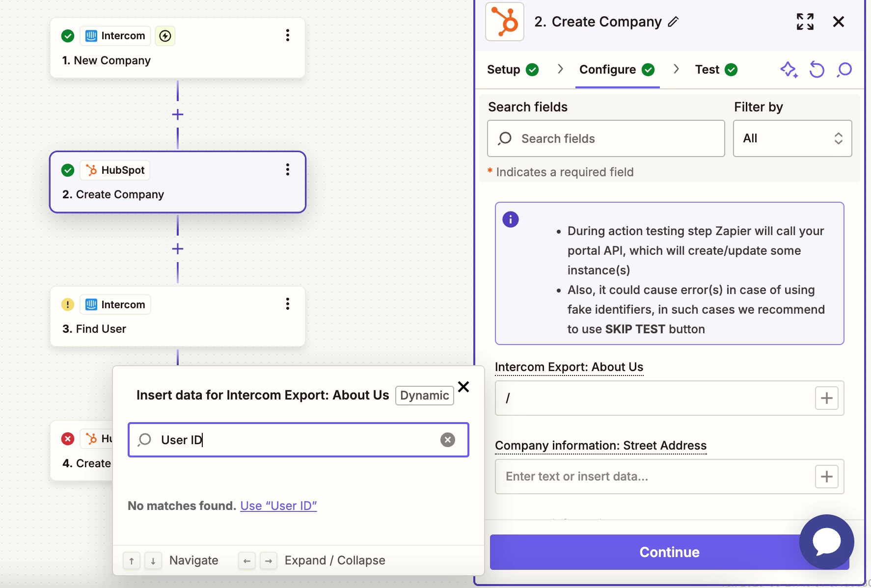Click the Intercom badge on step 1
The height and width of the screenshot is (588, 871).
click(x=115, y=36)
